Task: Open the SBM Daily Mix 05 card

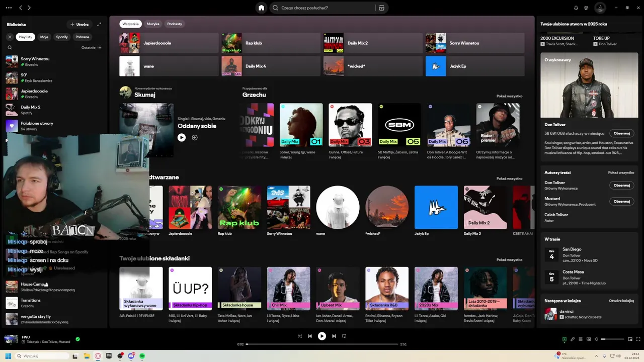Action: (399, 131)
